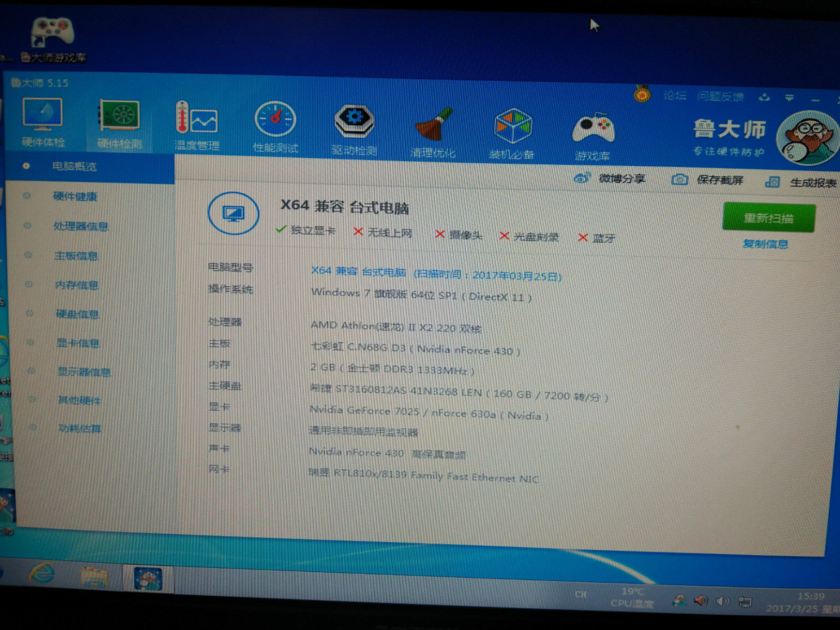
Task: Click the 2 GB DDR3 1333MHz memory text
Action: (392, 369)
